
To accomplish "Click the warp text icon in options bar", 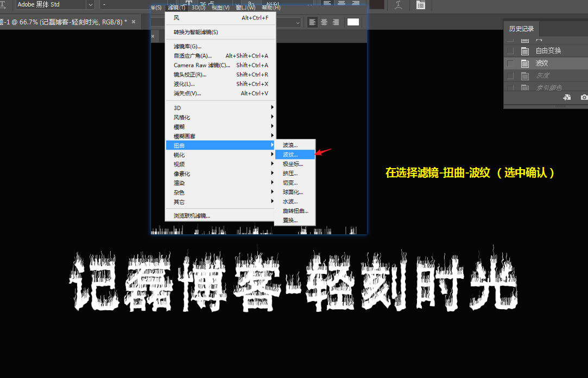I will pos(399,5).
